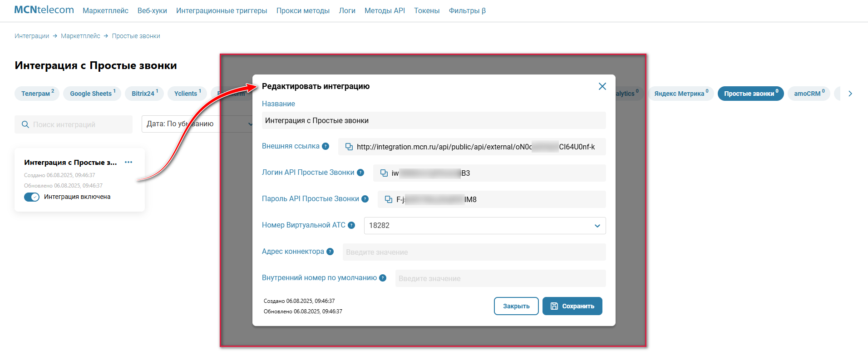Open Маркетплейс in the top menu
This screenshot has height=361, width=868.
[x=105, y=10]
